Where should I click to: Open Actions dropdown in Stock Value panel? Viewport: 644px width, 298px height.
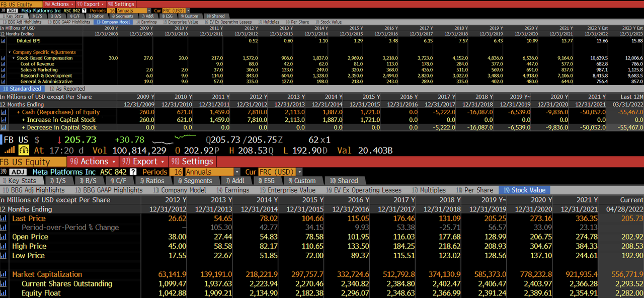[x=93, y=162]
